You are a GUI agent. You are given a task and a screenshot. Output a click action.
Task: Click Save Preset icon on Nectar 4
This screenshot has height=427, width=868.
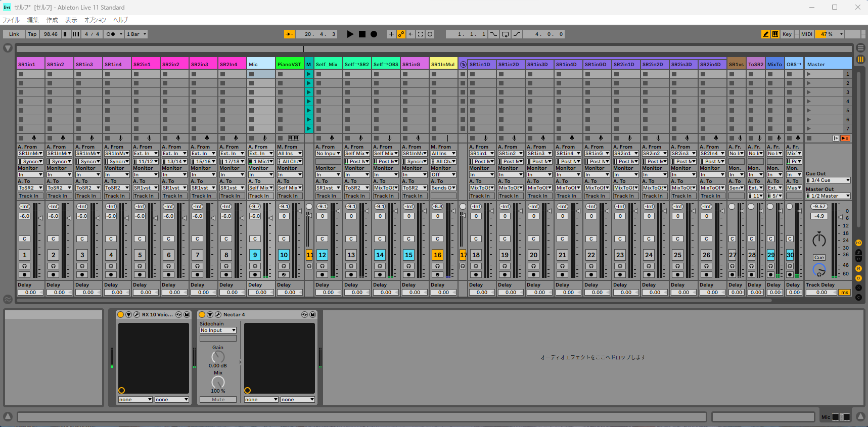312,314
